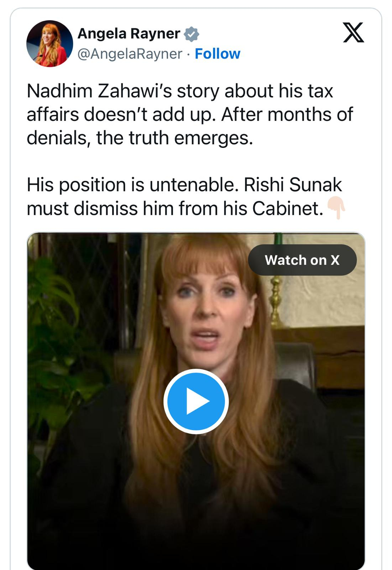Open the @AngelaRayner handle link

[130, 54]
